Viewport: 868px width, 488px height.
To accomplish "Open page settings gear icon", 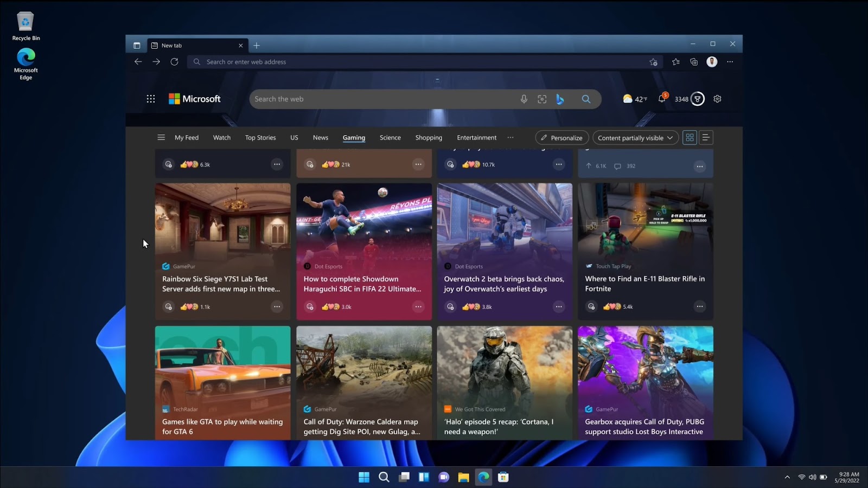I will [x=717, y=99].
